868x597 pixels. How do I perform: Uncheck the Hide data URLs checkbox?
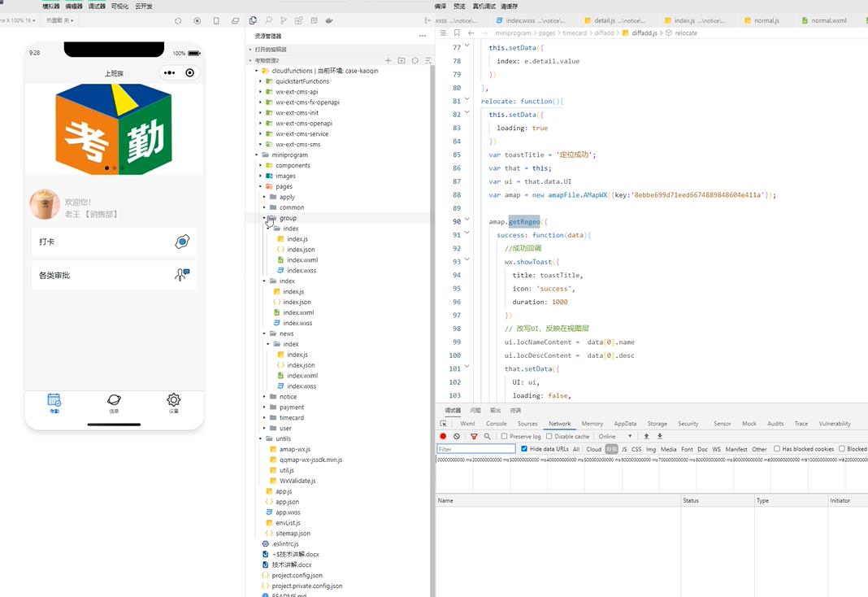click(x=524, y=449)
